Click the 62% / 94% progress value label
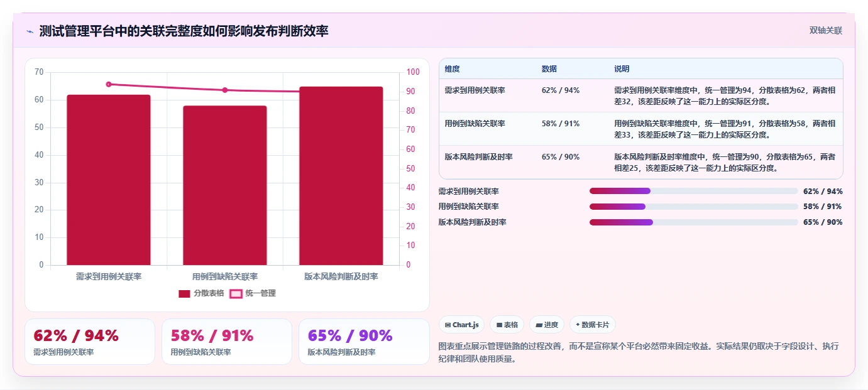The height and width of the screenshot is (390, 868). [823, 192]
